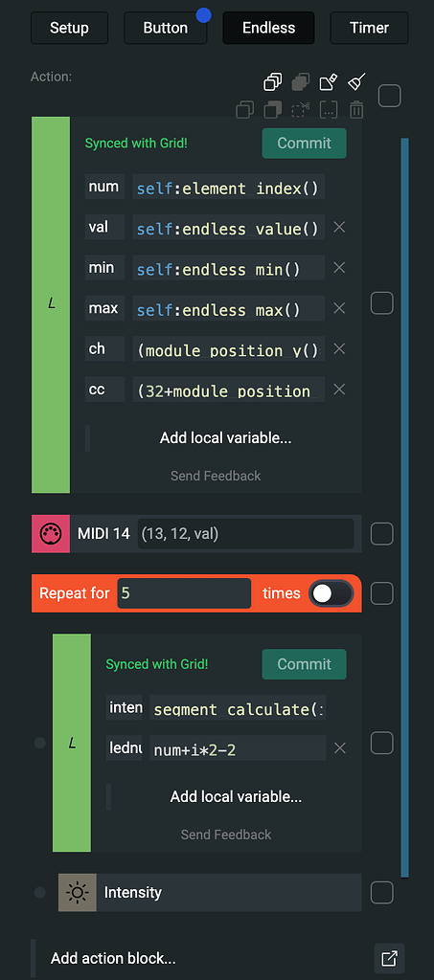Click the dim paste icon in second row

[x=273, y=110]
